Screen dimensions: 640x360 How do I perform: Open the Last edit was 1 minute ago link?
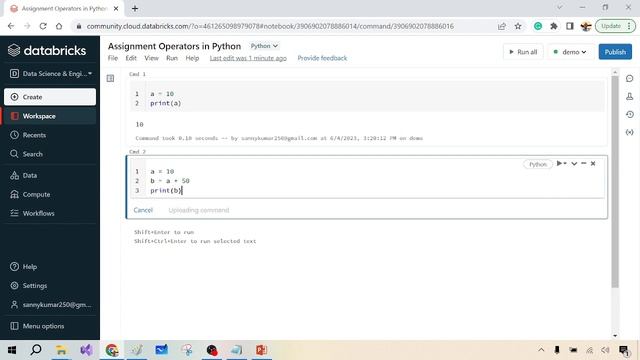pyautogui.click(x=248, y=58)
